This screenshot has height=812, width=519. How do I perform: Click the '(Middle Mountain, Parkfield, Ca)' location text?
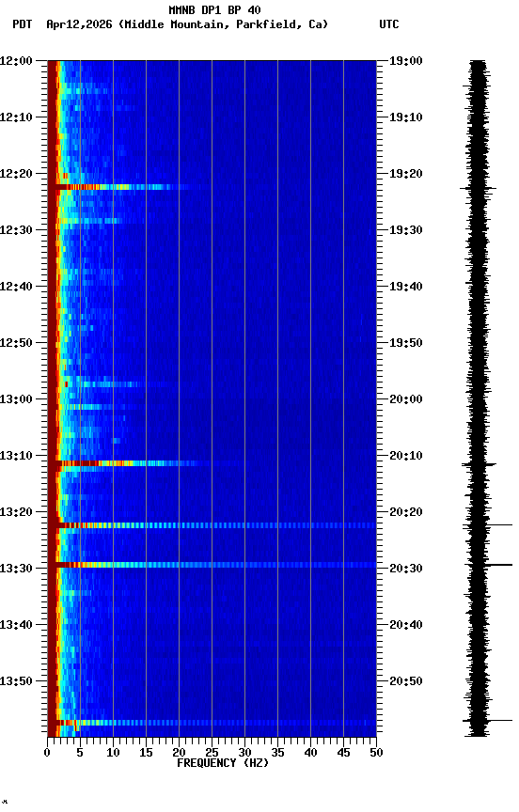point(223,24)
